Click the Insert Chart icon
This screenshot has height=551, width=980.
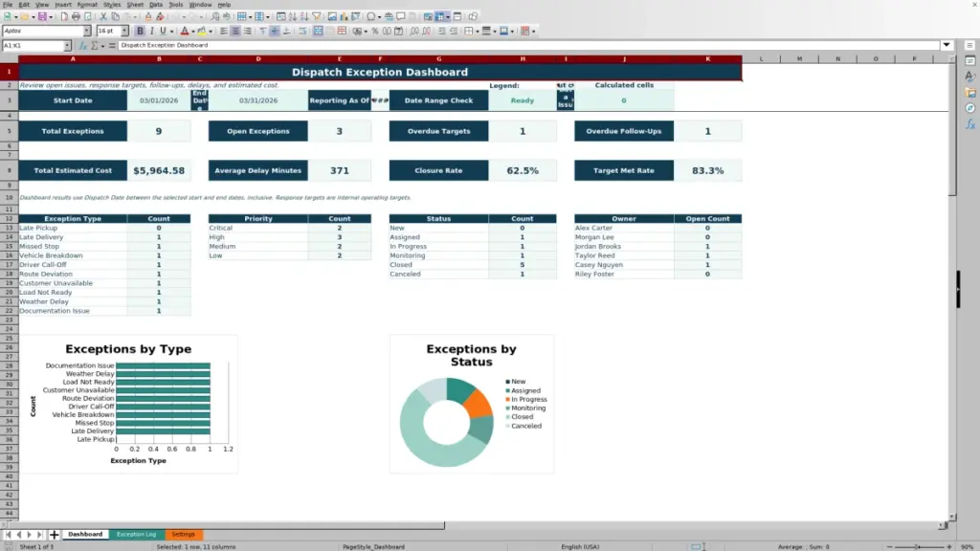click(x=344, y=16)
